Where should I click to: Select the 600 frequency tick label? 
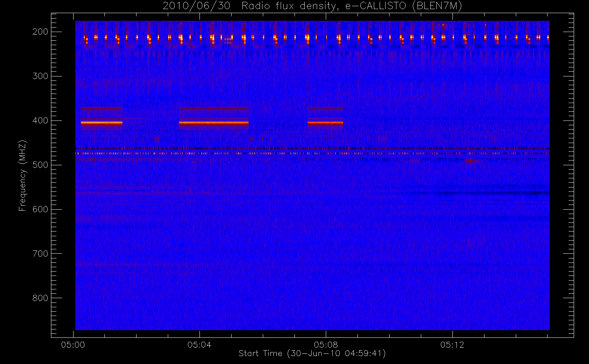tap(40, 209)
